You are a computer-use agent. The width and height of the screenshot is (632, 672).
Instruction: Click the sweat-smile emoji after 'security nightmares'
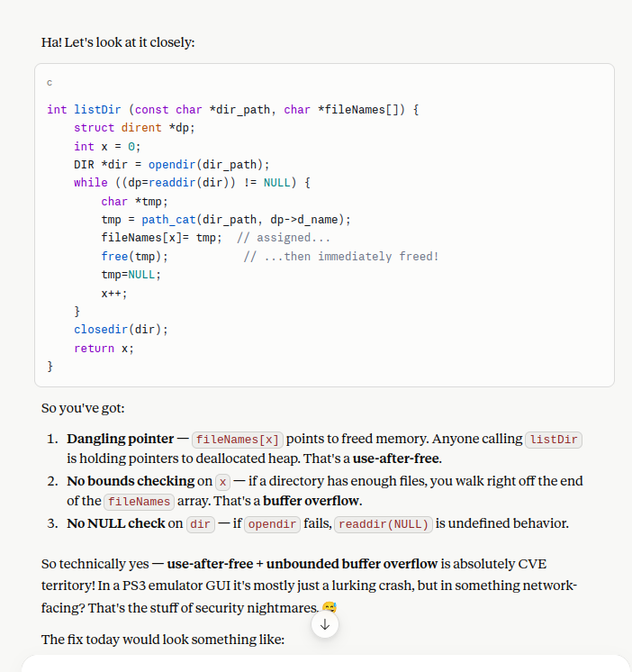click(330, 607)
